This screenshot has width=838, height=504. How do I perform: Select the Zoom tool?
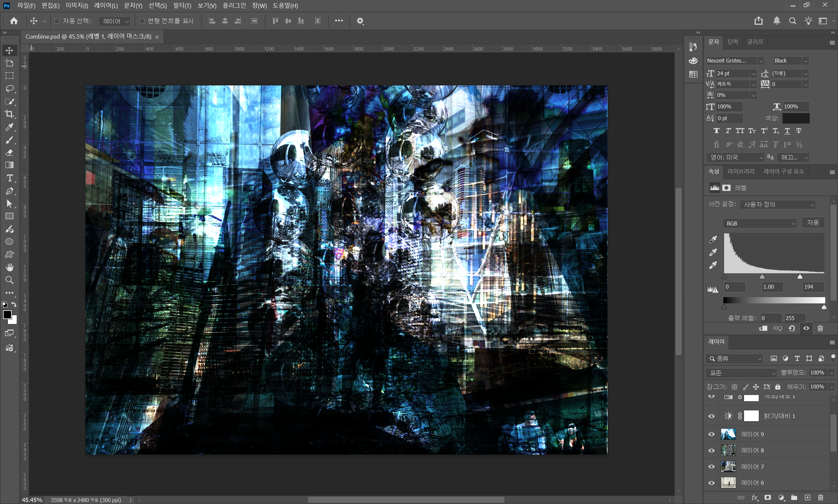pos(9,280)
